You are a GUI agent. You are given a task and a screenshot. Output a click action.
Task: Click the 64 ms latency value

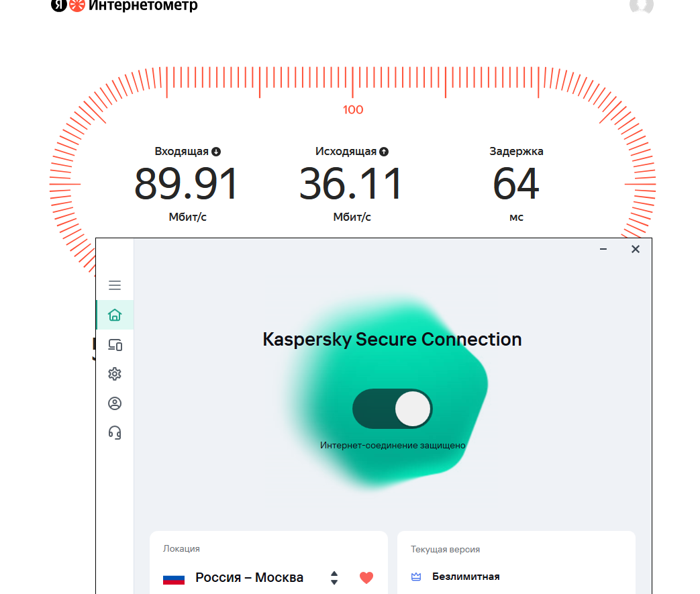(x=516, y=183)
